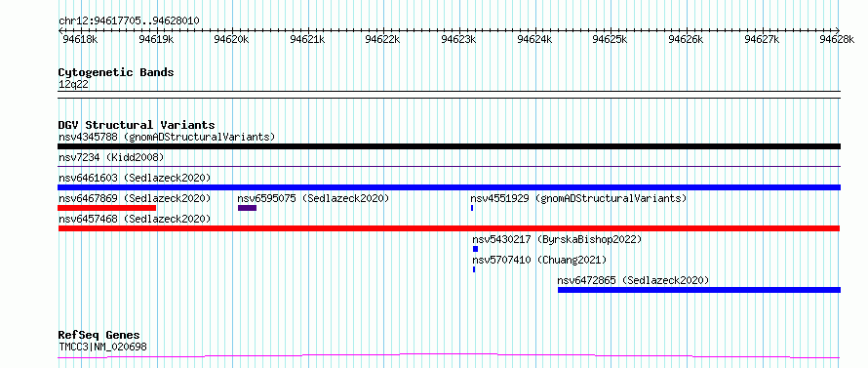The width and height of the screenshot is (868, 368).
Task: Click the magenta TMCC3 gene line
Action: point(449,355)
